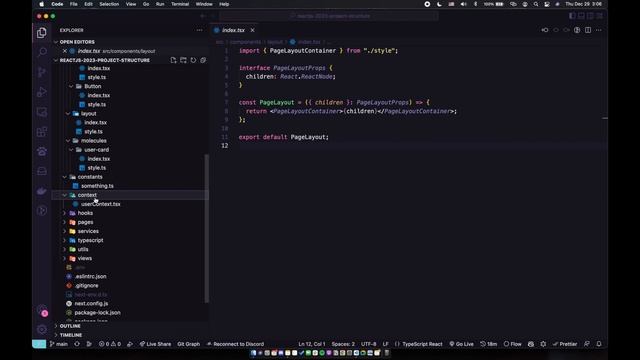Click Reconnect to Discord status item
640x360 pixels.
pyautogui.click(x=236, y=344)
